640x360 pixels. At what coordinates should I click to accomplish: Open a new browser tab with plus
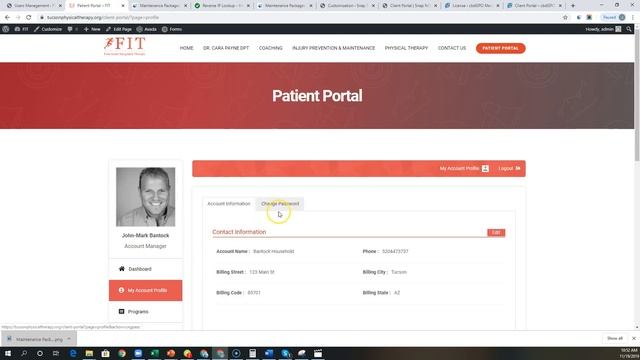(573, 6)
